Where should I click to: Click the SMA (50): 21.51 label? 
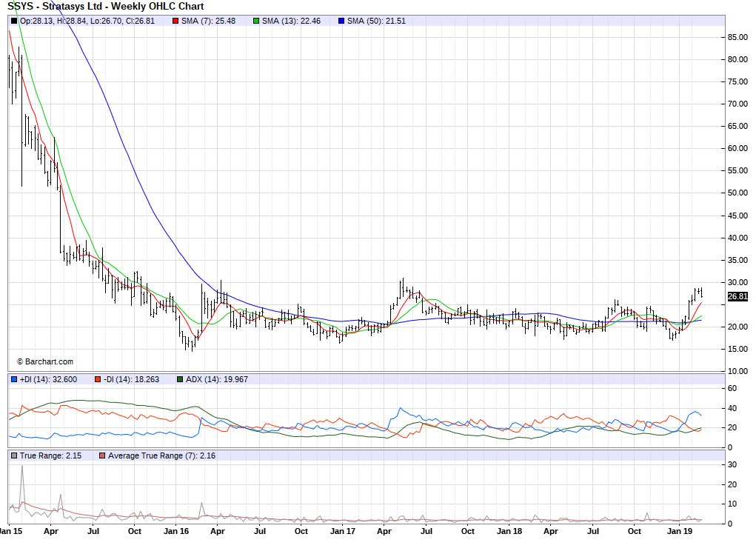point(377,21)
